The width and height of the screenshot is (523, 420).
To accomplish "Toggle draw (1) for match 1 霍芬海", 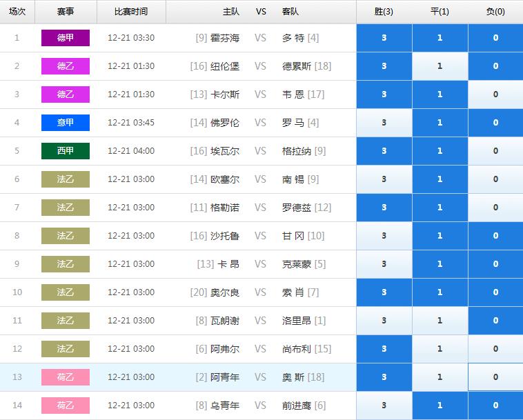I will (x=440, y=38).
